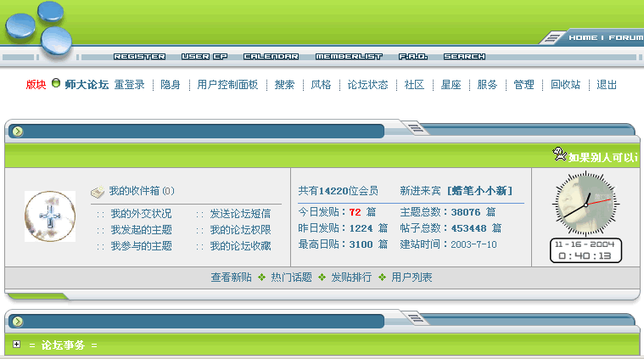Open the inbox envelope icon
The height and width of the screenshot is (359, 644).
click(98, 192)
